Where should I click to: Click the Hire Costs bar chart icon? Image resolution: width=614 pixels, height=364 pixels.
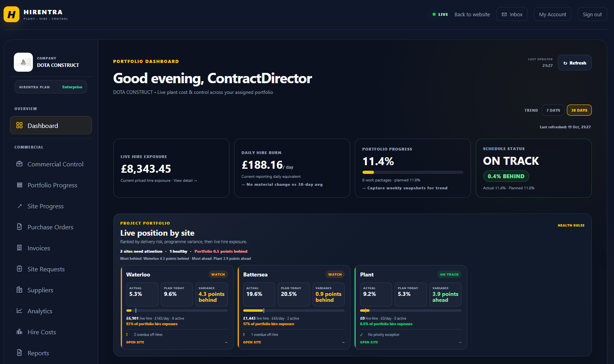click(x=19, y=332)
